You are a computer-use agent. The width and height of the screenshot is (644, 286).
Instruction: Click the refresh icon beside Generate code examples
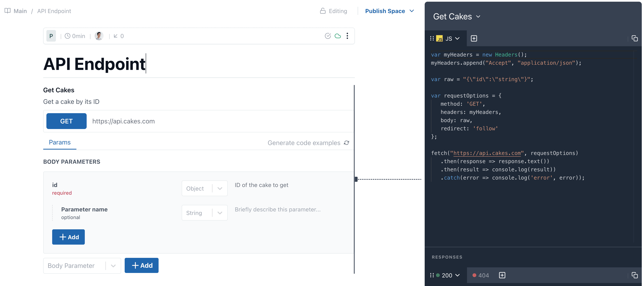pos(346,143)
